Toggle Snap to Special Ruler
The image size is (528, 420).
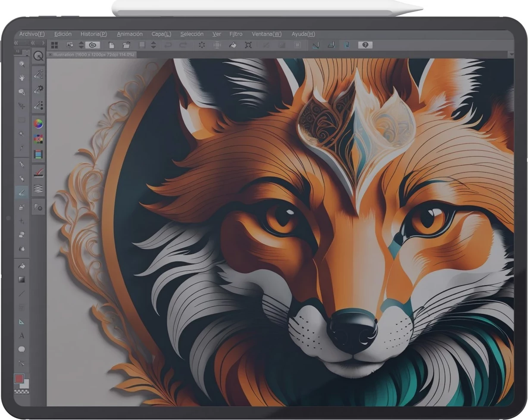point(331,45)
